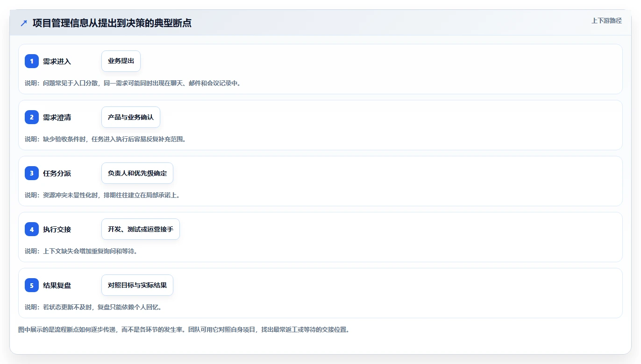Select the 产品与业务确认 chip

131,117
